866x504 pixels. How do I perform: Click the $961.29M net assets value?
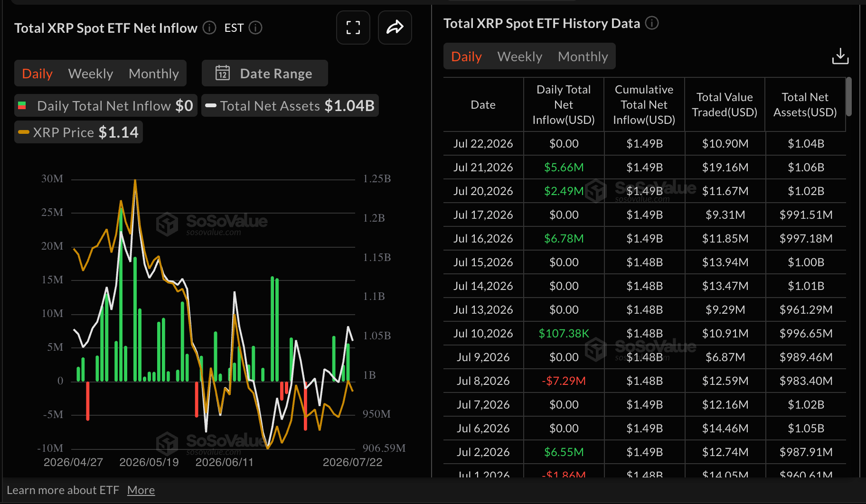point(806,309)
